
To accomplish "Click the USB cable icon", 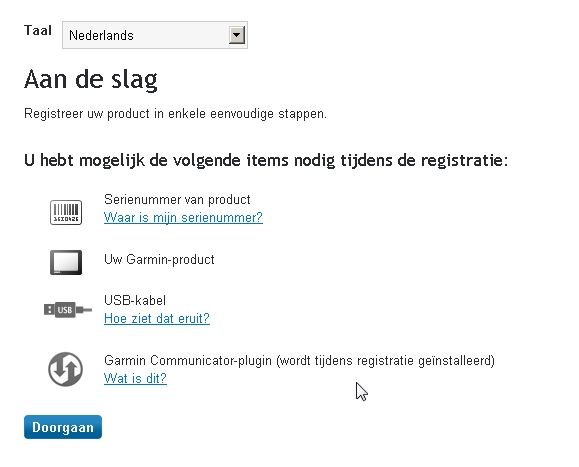I will (68, 309).
